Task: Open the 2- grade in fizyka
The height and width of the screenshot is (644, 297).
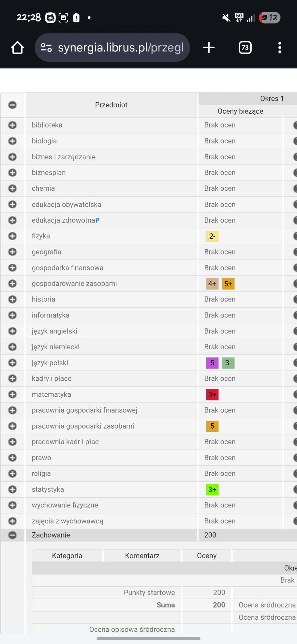Action: [212, 236]
